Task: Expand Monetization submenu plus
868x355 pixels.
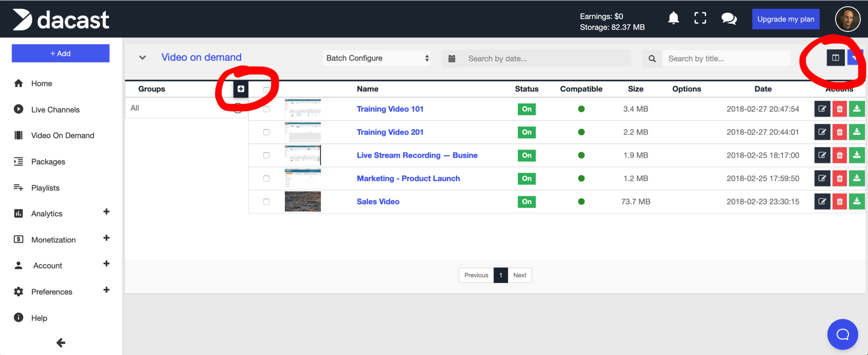Action: pyautogui.click(x=106, y=238)
